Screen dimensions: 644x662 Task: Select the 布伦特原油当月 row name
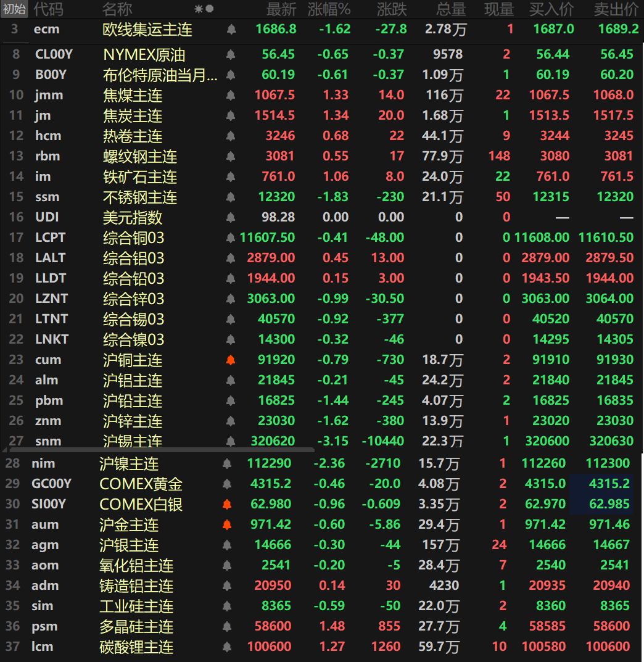click(x=160, y=75)
